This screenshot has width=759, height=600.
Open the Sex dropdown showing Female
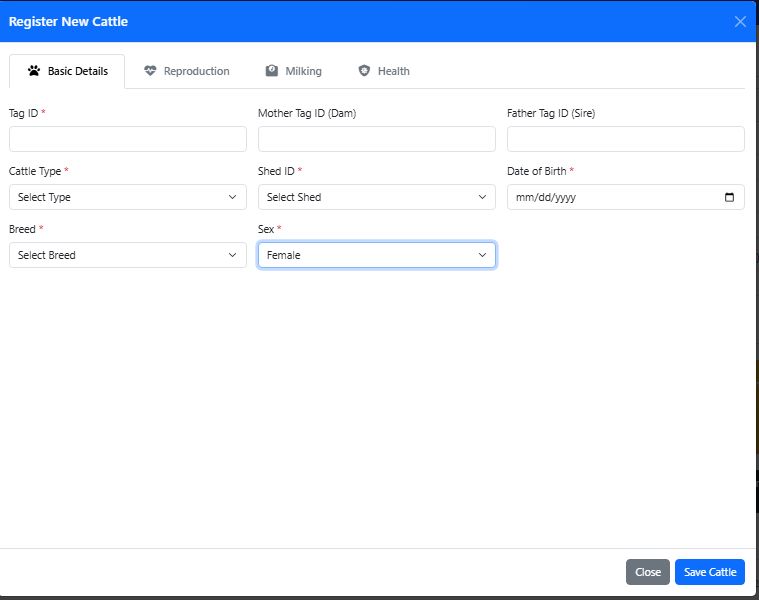(376, 255)
